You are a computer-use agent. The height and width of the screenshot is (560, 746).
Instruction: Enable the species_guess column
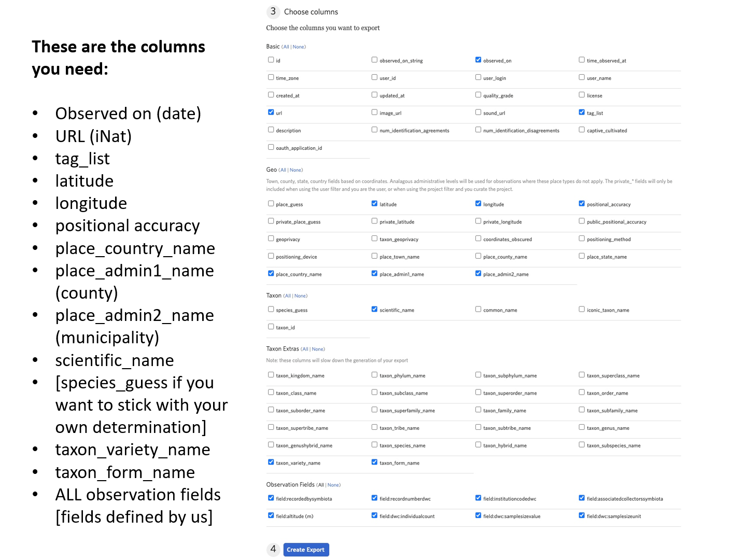pos(271,309)
